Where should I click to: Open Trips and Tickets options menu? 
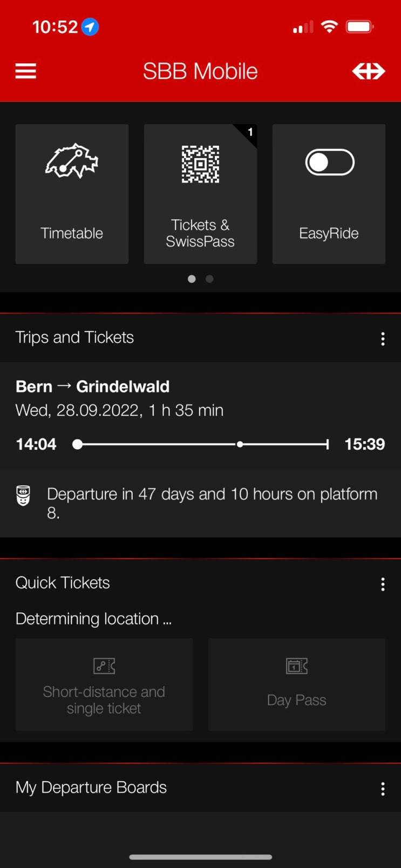point(383,338)
